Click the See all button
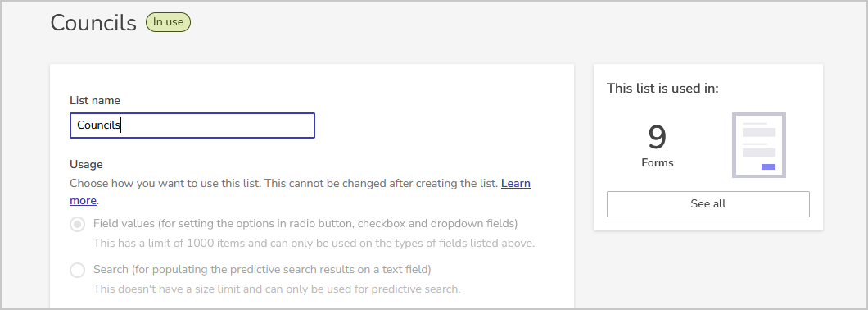Image resolution: width=868 pixels, height=310 pixels. click(x=708, y=204)
